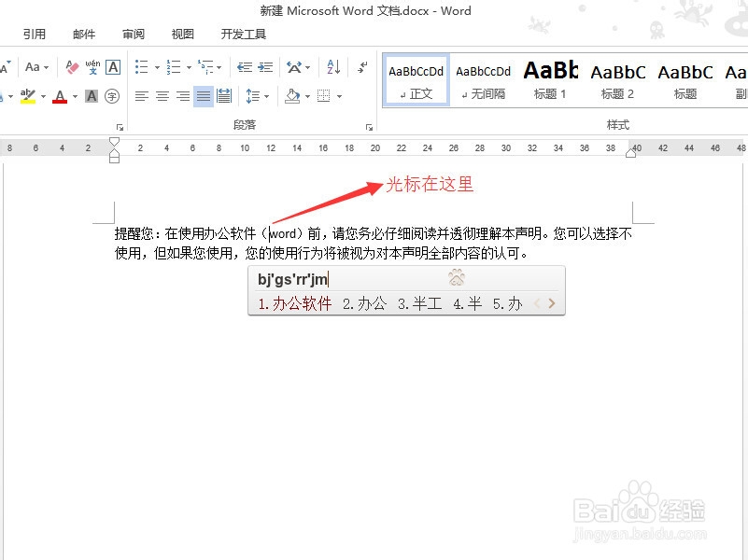The height and width of the screenshot is (560, 748).
Task: Click the Clear All Formatting eraser icon
Action: 69,68
